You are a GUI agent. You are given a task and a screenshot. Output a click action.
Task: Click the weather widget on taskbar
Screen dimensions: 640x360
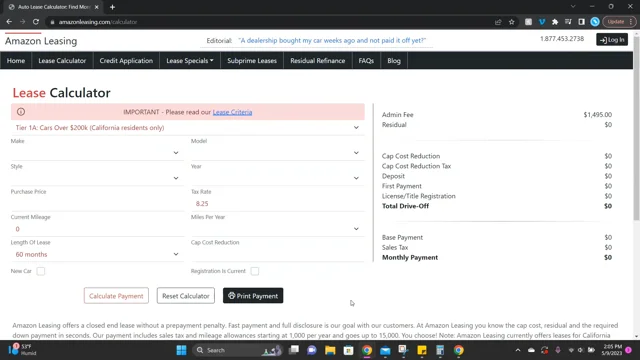24,350
